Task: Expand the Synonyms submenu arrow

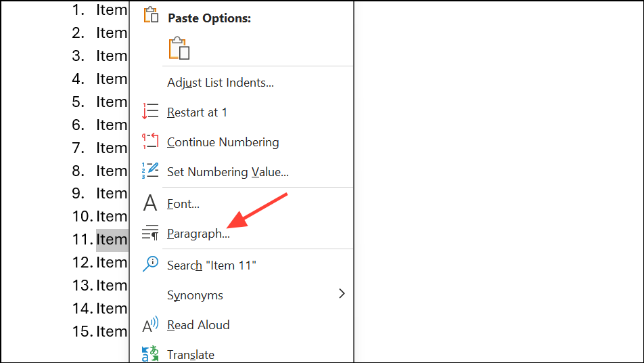Action: [x=342, y=294]
